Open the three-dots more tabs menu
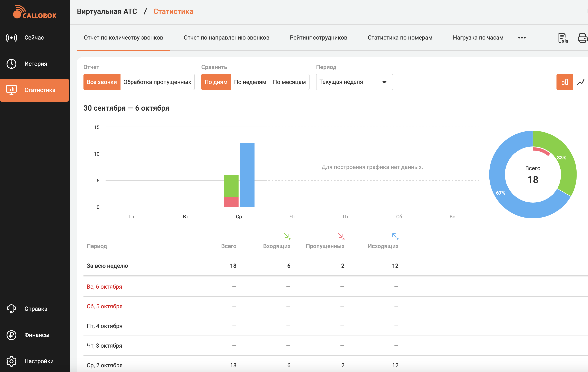Viewport: 588px width, 372px height. (x=522, y=38)
